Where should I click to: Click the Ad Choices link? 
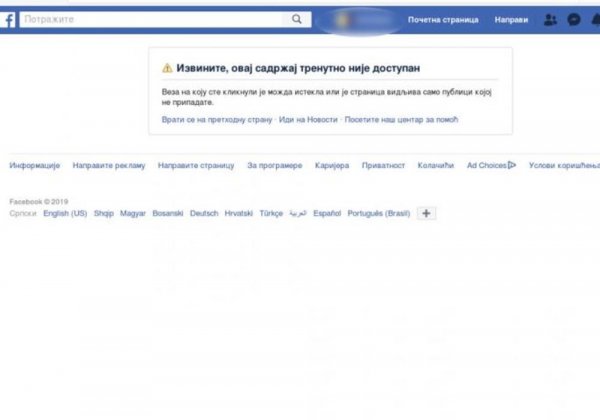(490, 165)
